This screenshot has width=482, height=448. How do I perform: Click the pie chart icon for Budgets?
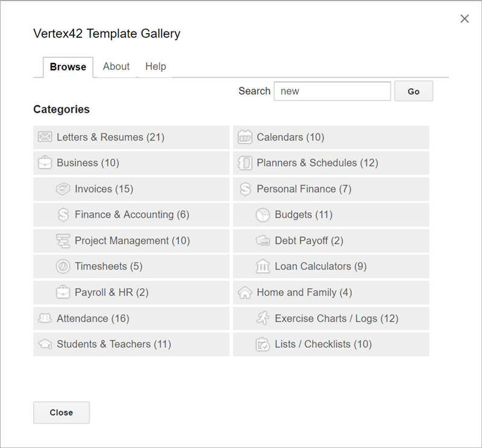[x=263, y=215]
